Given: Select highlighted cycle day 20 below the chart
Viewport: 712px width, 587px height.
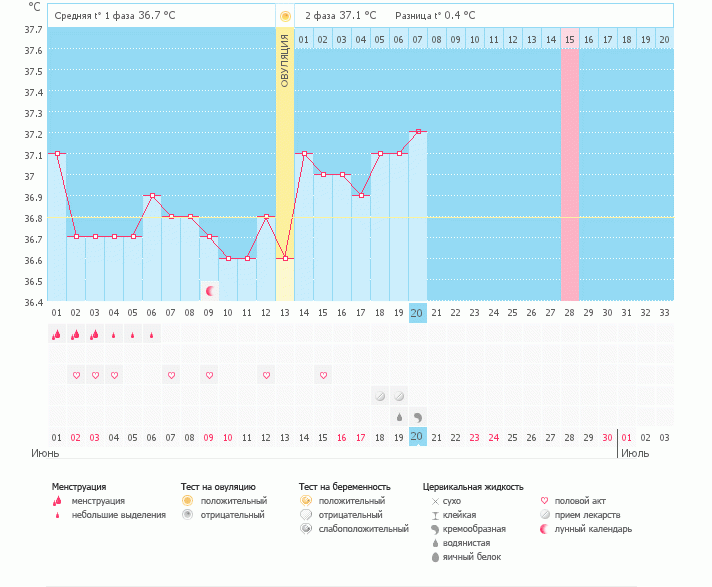Looking at the screenshot, I should pyautogui.click(x=418, y=312).
